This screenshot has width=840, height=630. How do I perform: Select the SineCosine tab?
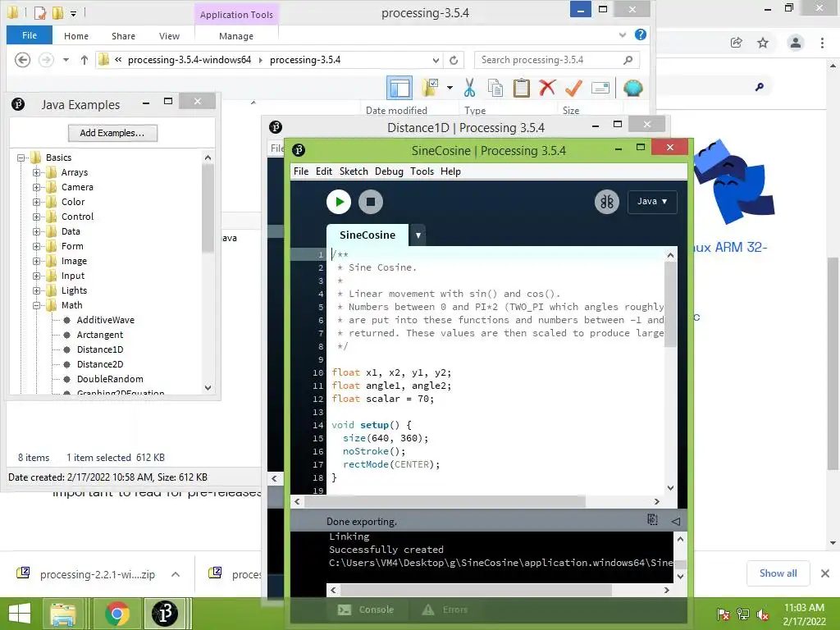(367, 235)
